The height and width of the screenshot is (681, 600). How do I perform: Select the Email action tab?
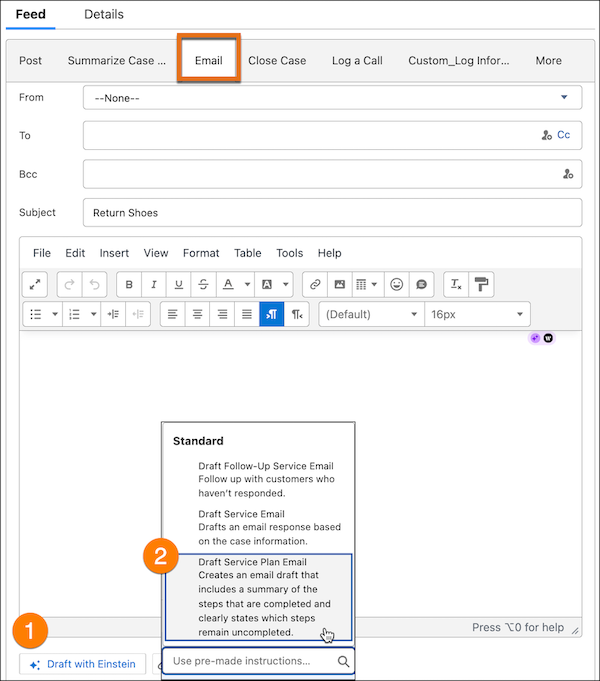(209, 61)
